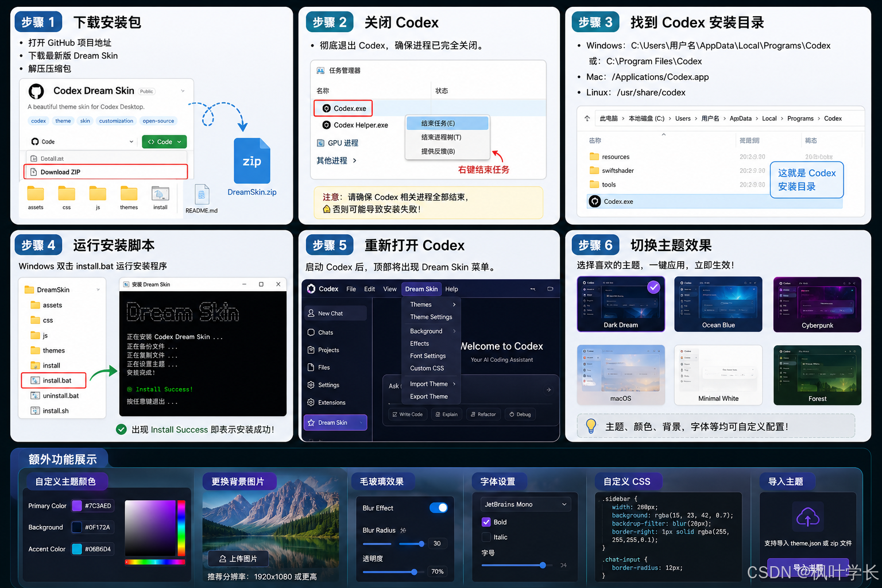This screenshot has height=588, width=882.
Task: Click the Chats bubble icon in sidebar
Action: [311, 332]
